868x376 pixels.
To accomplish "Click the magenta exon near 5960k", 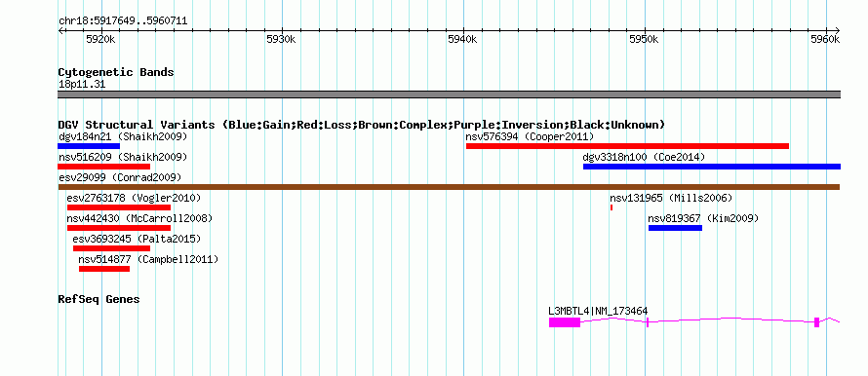I will click(x=816, y=322).
